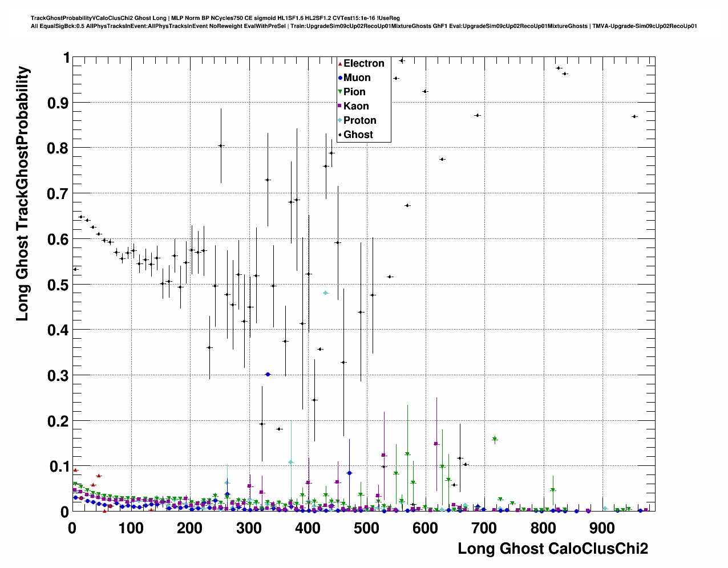Click the x-axis tick label '100'
Viewport: 728px width, 568px height.
pos(131,528)
